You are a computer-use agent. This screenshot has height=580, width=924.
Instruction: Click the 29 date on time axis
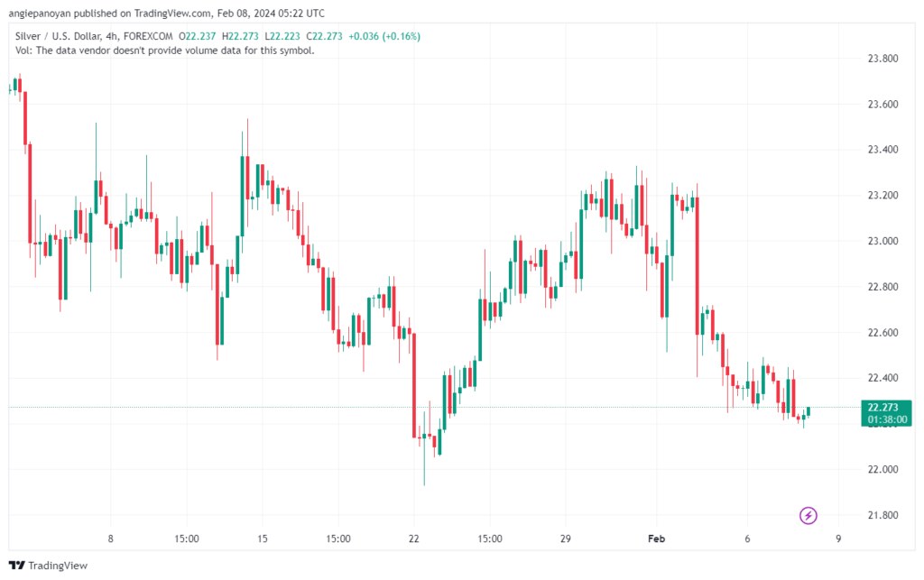pyautogui.click(x=566, y=539)
